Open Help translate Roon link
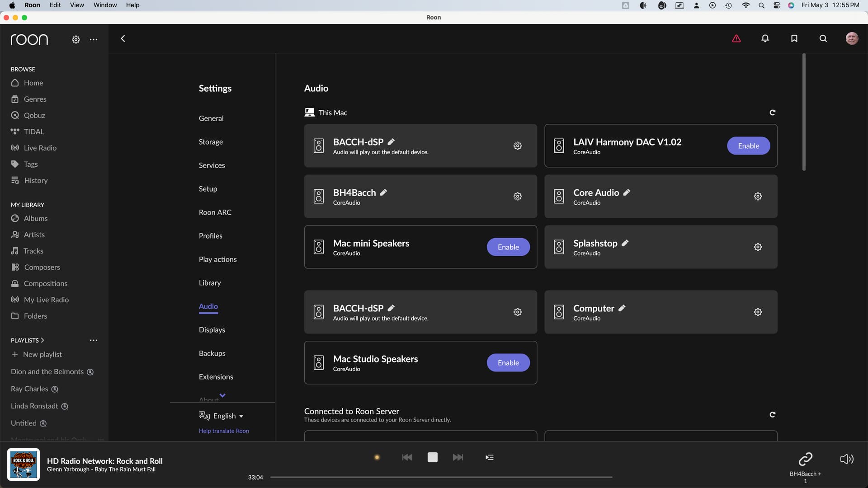The width and height of the screenshot is (868, 488). [x=224, y=431]
